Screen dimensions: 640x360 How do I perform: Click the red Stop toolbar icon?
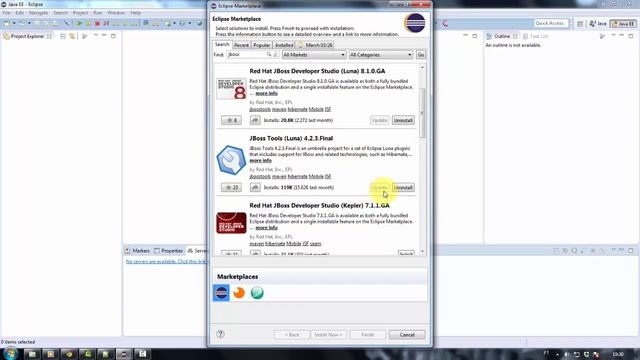pos(97,24)
